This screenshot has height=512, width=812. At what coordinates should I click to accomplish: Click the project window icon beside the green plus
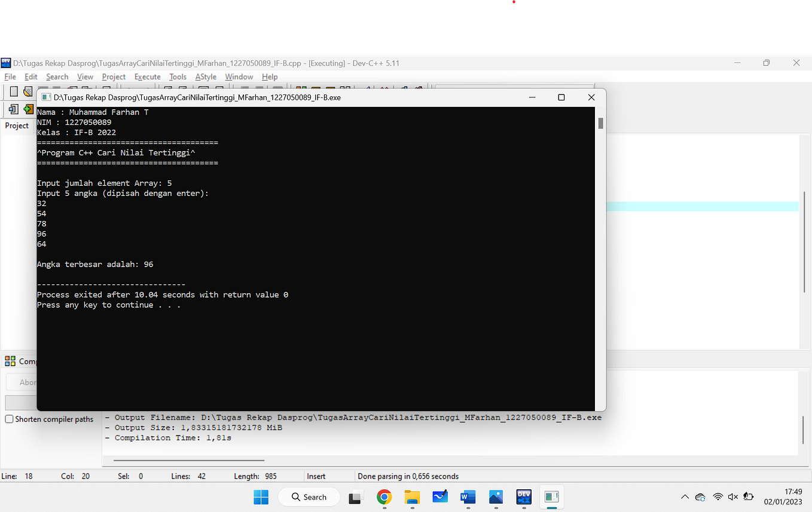coord(13,109)
